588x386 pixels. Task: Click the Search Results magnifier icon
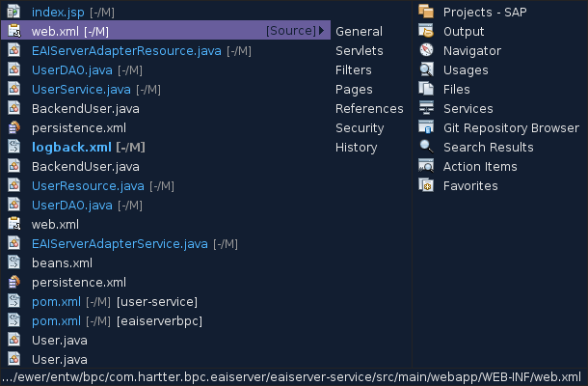coord(426,147)
